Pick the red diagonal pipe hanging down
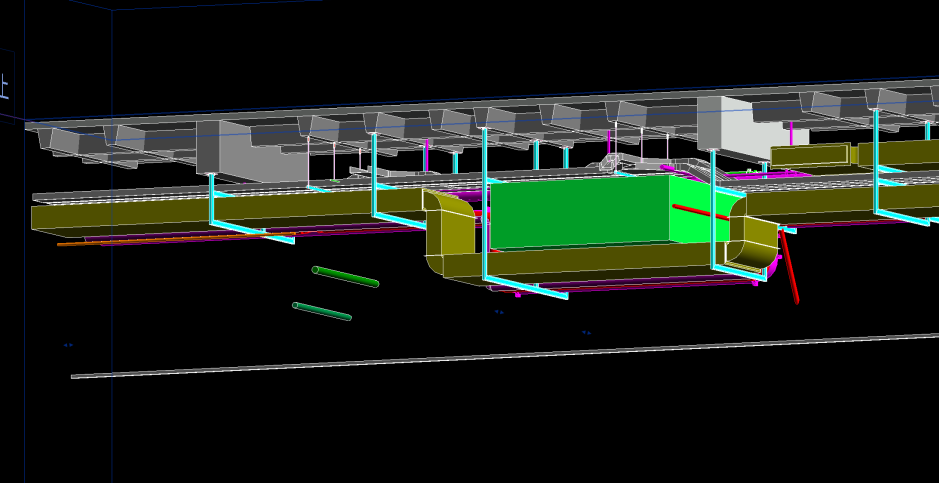 tap(789, 266)
